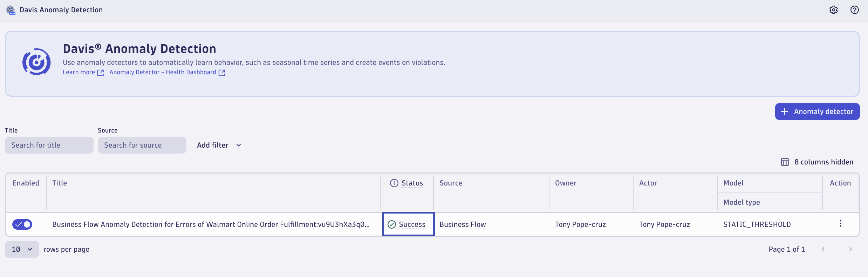
Task: Go to next page arrow
Action: tap(850, 249)
